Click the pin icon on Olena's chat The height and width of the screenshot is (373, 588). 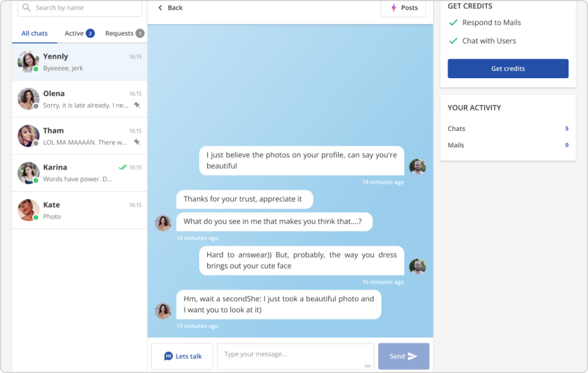pyautogui.click(x=137, y=105)
